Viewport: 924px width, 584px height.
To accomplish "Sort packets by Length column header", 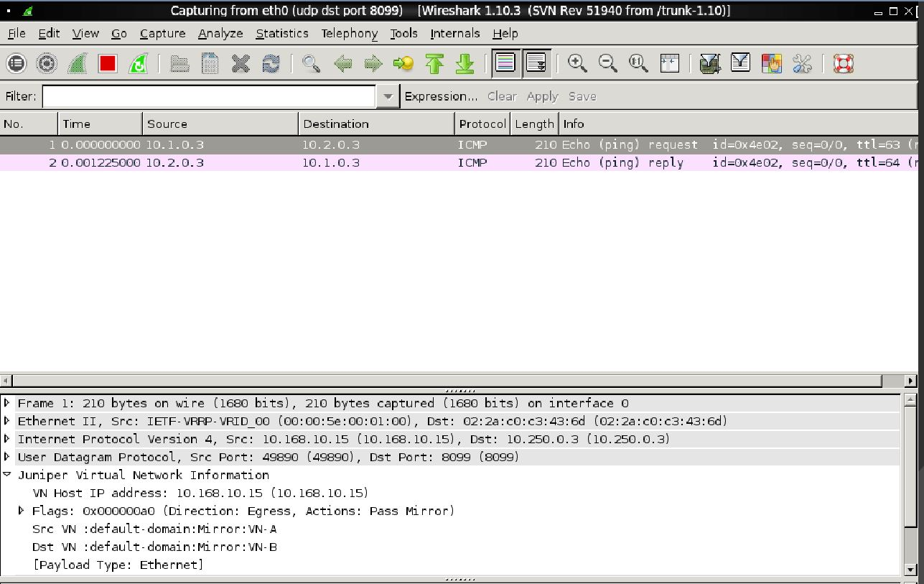I will click(535, 124).
